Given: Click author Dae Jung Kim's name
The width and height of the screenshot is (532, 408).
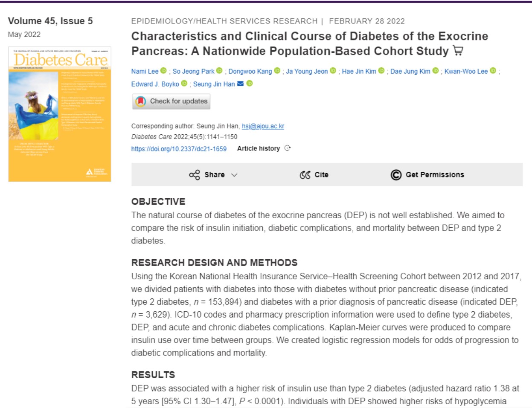Looking at the screenshot, I should (x=410, y=71).
